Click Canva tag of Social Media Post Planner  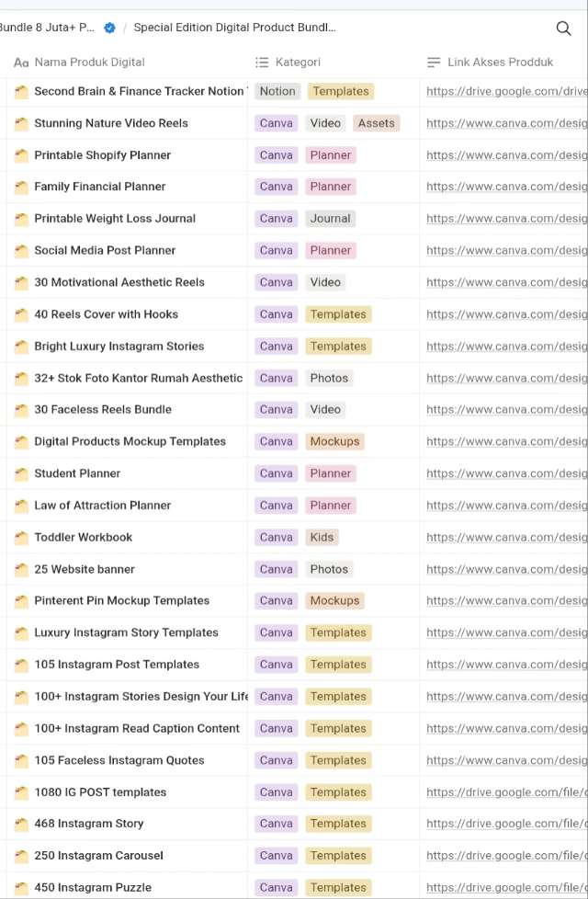pos(277,251)
